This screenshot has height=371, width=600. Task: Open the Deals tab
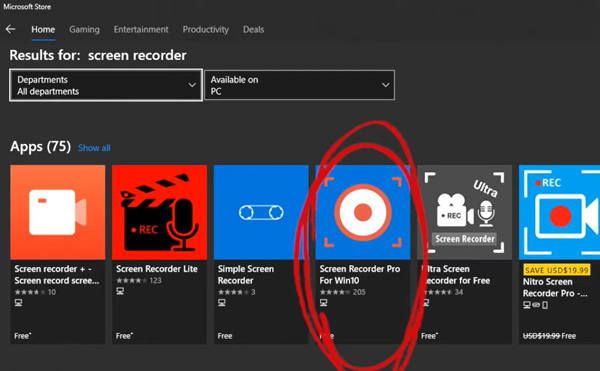253,29
